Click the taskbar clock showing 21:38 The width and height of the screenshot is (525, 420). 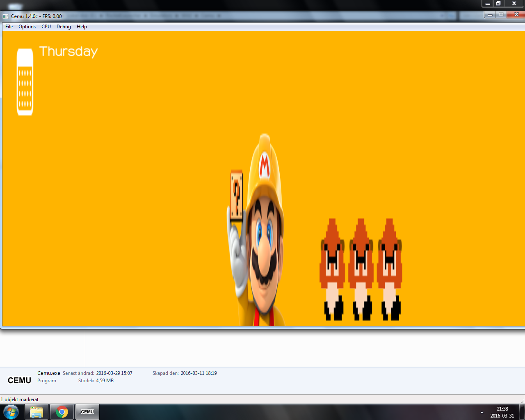502,412
